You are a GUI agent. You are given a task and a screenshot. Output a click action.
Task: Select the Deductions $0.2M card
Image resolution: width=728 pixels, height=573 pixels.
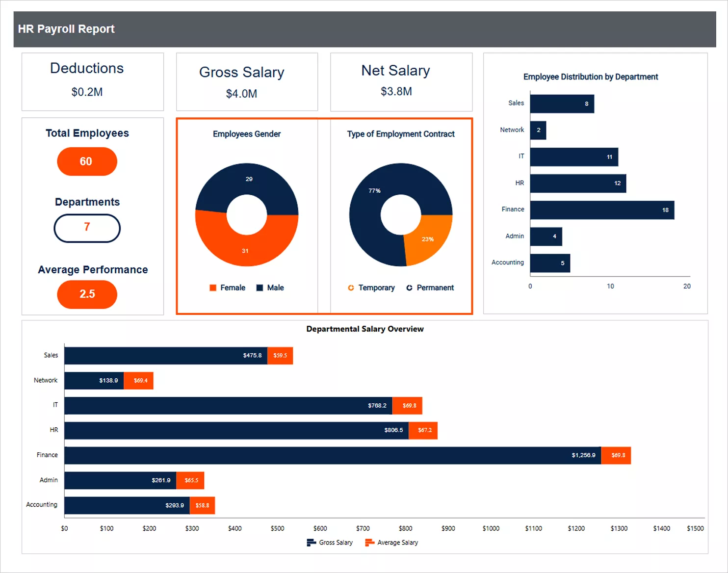pos(93,82)
